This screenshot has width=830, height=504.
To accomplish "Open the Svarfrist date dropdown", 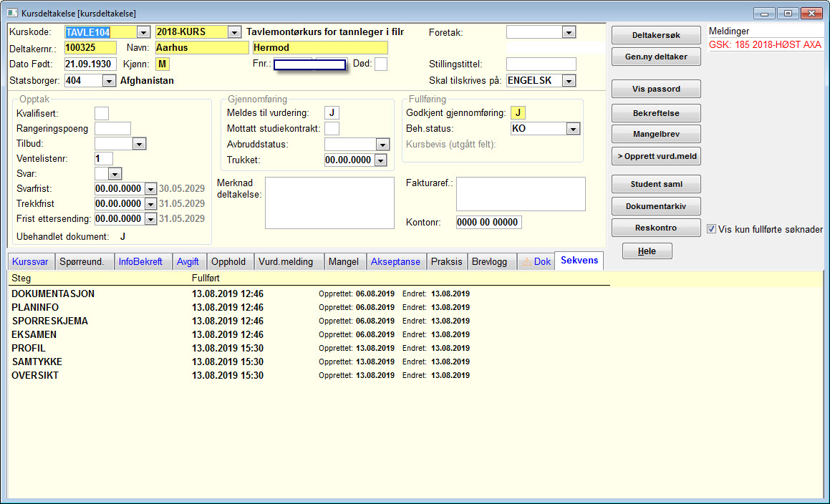I will [x=151, y=189].
